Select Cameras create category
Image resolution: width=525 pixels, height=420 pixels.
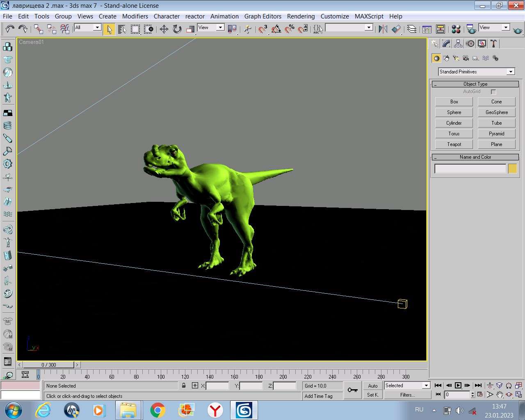(466, 58)
